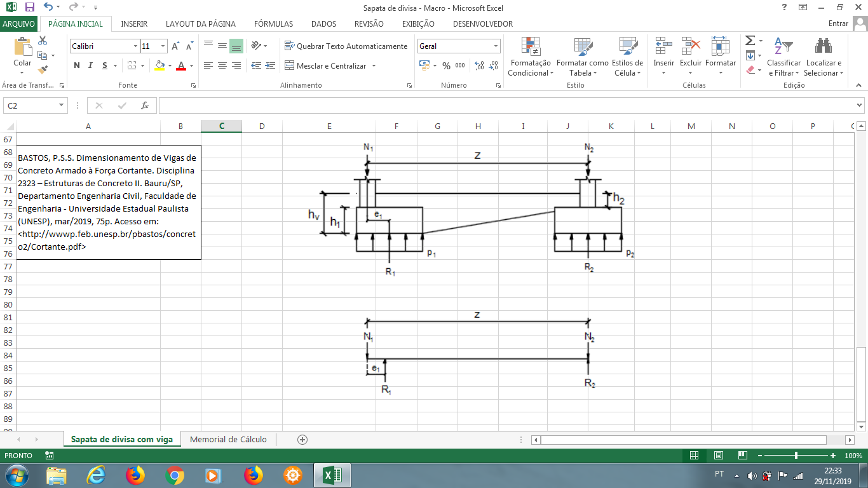Align text right in cell

(236, 65)
